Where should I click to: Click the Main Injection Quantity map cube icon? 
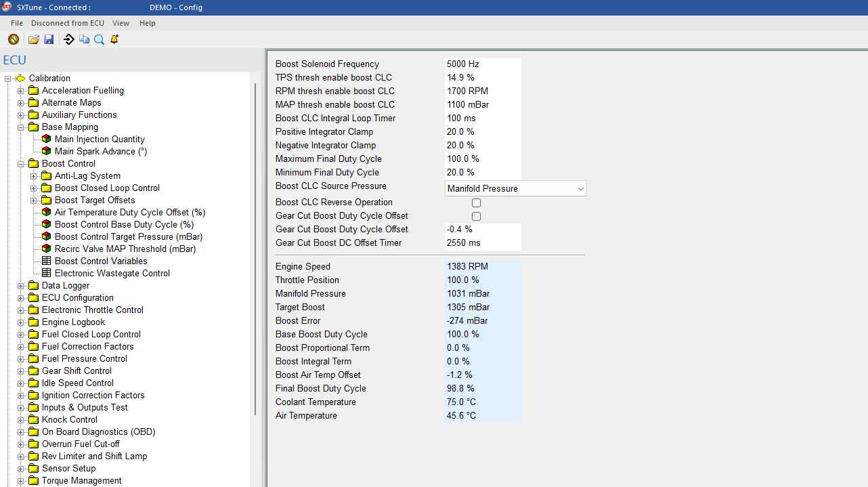click(46, 139)
